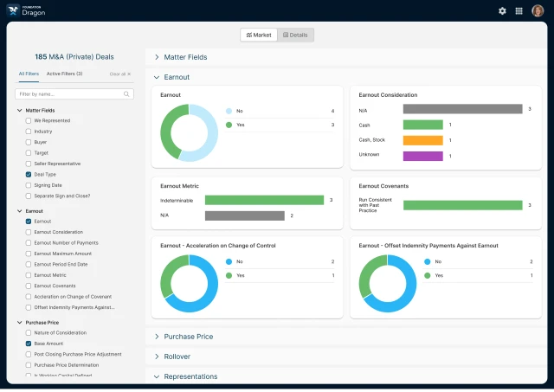Click the green Yes legend dot in Earnout chart
The image size is (554, 392).
(229, 125)
